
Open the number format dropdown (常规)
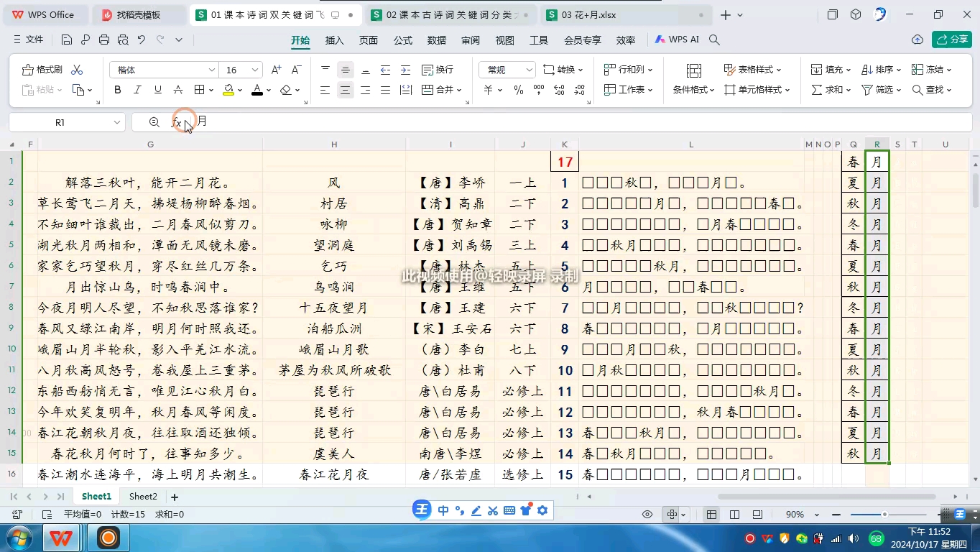tap(530, 70)
